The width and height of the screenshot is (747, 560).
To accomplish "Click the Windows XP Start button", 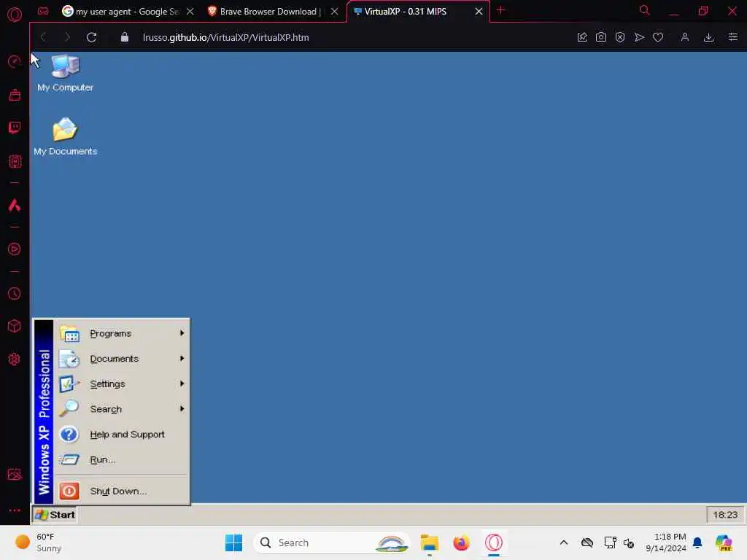I will click(55, 515).
